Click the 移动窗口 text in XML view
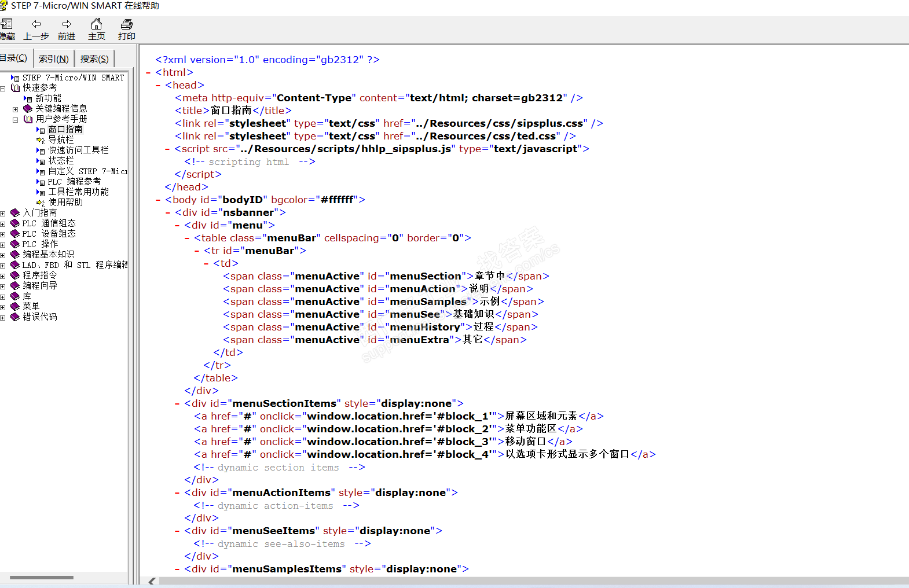Image resolution: width=909 pixels, height=588 pixels. (x=526, y=442)
